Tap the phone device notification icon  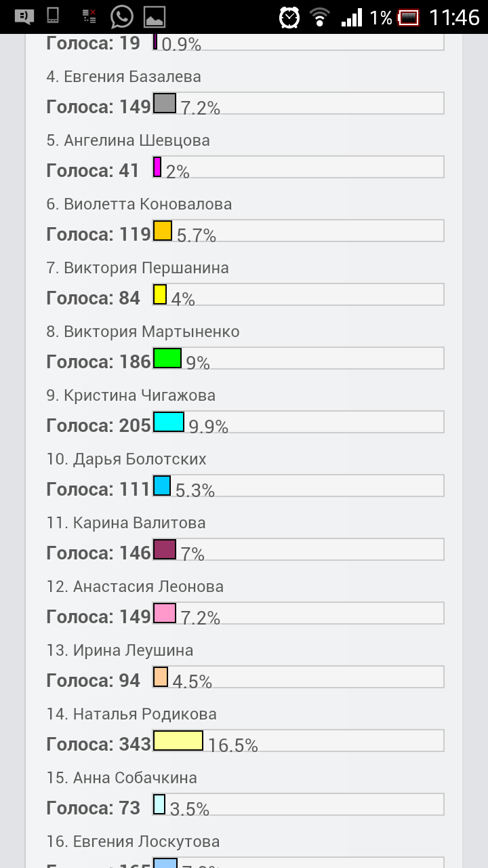click(54, 17)
